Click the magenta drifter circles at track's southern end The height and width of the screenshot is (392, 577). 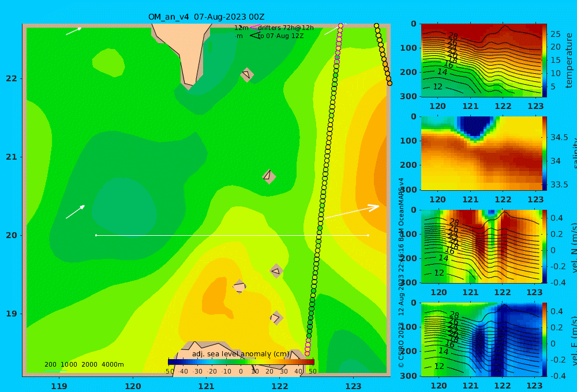coord(308,347)
